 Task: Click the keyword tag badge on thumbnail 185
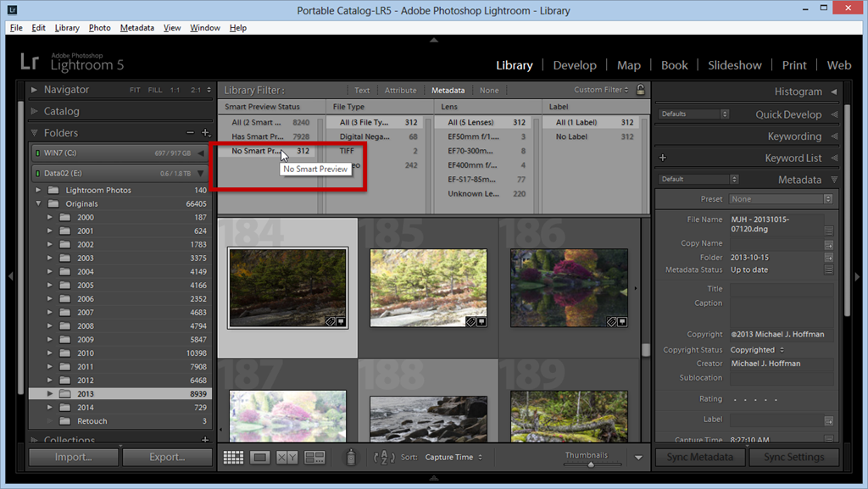470,321
